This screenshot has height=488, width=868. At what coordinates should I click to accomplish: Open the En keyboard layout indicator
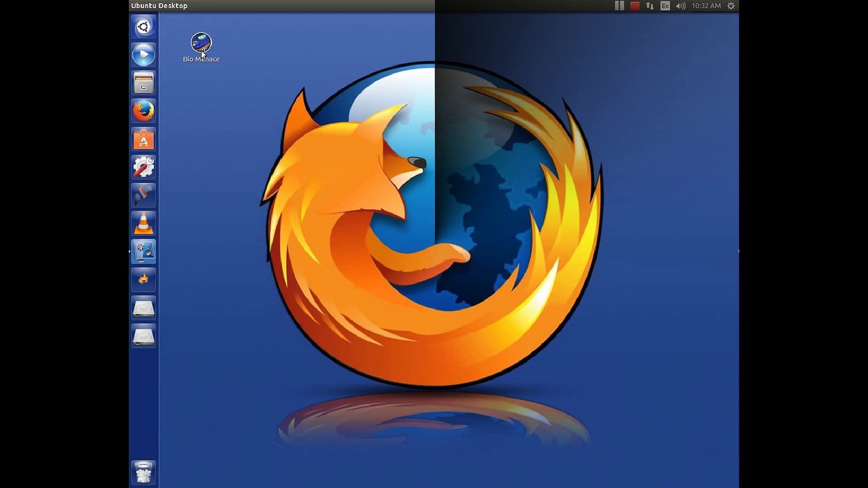pyautogui.click(x=665, y=5)
